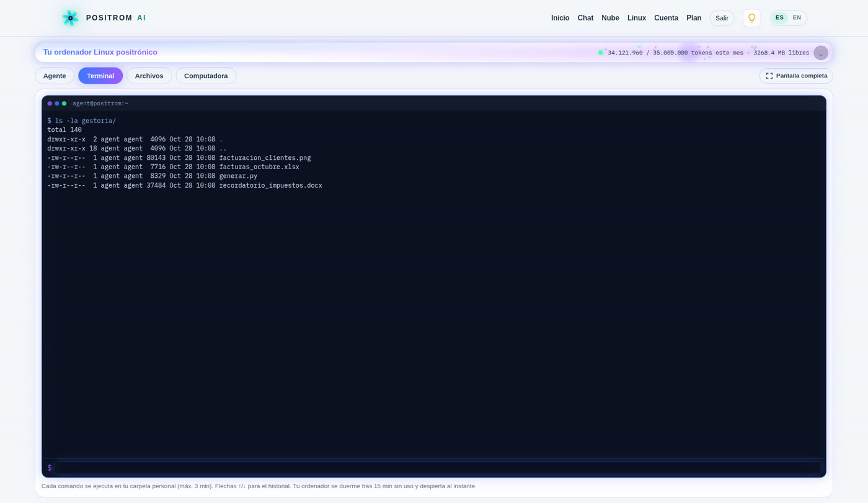Open the Archivos tab

149,76
